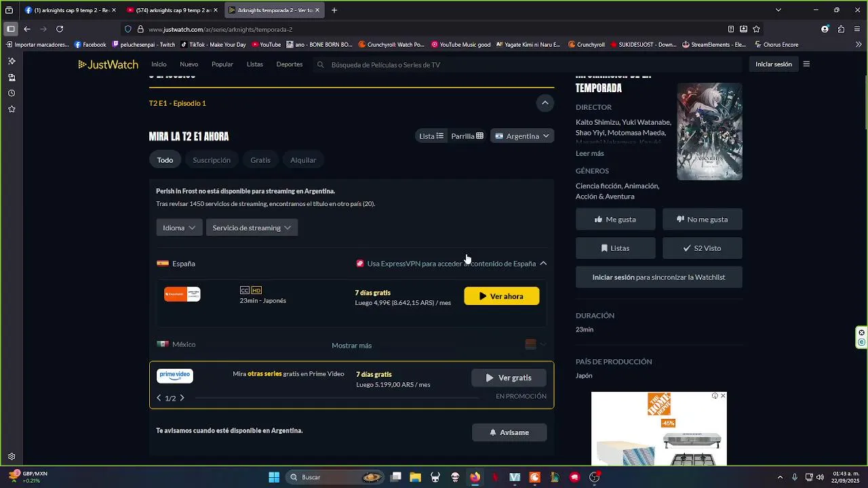
Task: Open the Idioma filter dropdown
Action: pos(179,228)
